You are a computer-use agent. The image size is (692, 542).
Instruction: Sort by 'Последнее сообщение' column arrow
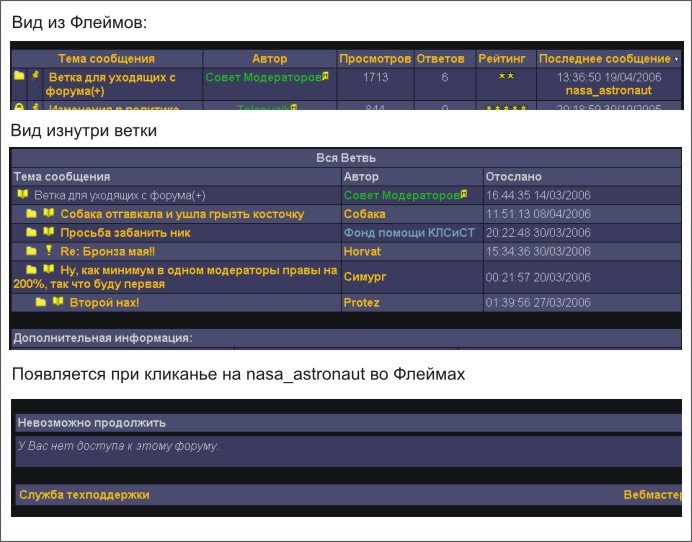click(677, 60)
